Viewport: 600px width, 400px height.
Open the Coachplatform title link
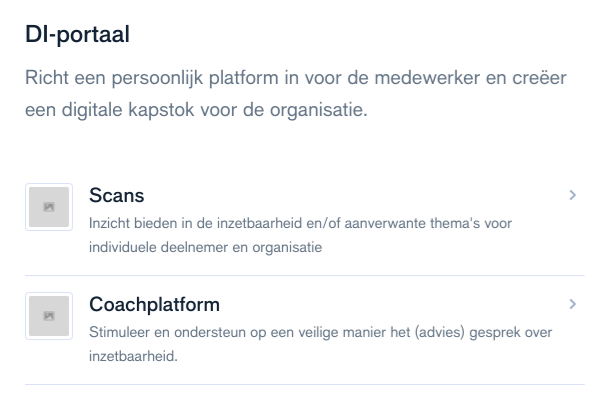click(155, 305)
